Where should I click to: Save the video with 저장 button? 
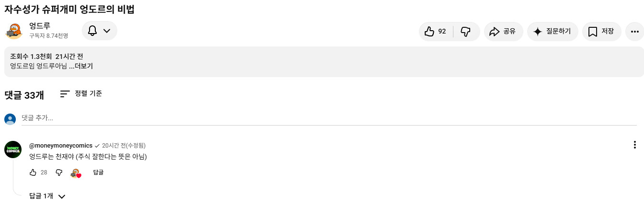[x=601, y=32]
